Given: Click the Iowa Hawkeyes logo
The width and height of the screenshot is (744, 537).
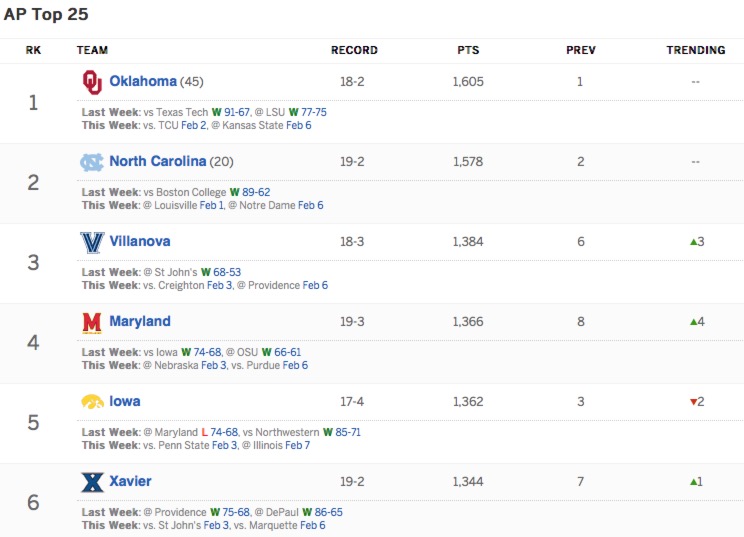Looking at the screenshot, I should click(x=92, y=402).
